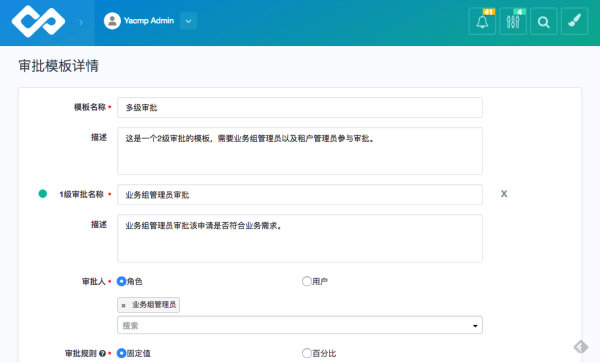The width and height of the screenshot is (600, 363).
Task: Expand the Yacmp Admin dropdown arrow
Action: pyautogui.click(x=188, y=21)
